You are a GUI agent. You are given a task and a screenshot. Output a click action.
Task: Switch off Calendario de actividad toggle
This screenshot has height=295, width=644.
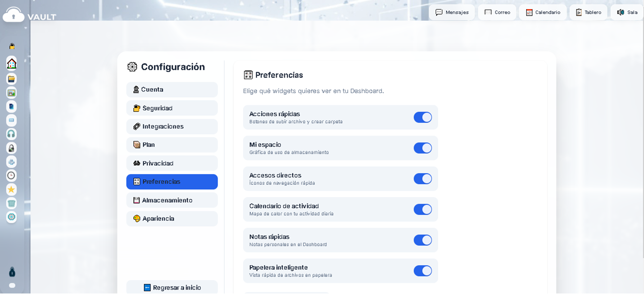[x=423, y=209]
